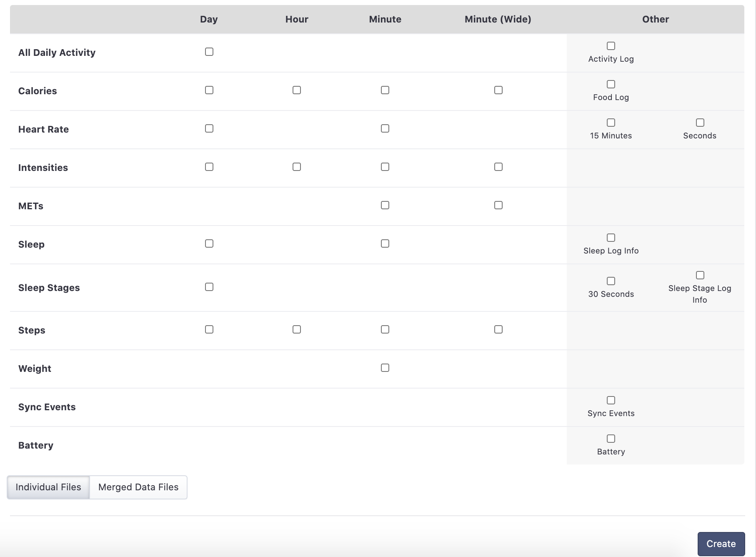This screenshot has height=557, width=756.
Task: Select Sleep Day checkbox
Action: click(x=209, y=243)
